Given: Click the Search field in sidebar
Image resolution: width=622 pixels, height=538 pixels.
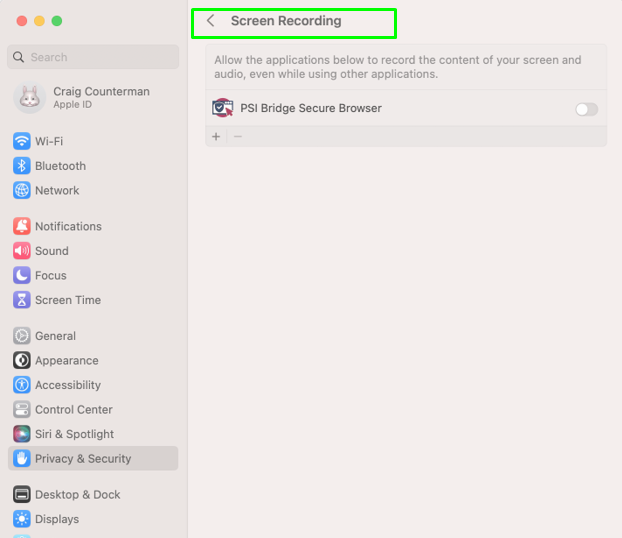Looking at the screenshot, I should (93, 57).
